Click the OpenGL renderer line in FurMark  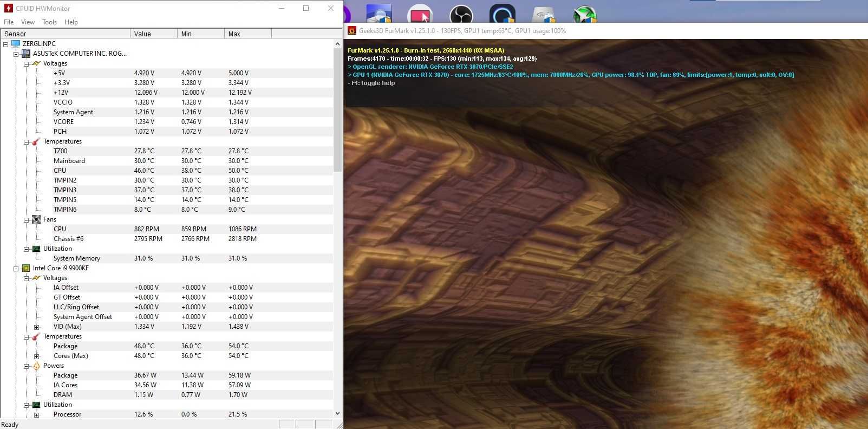pyautogui.click(x=430, y=67)
